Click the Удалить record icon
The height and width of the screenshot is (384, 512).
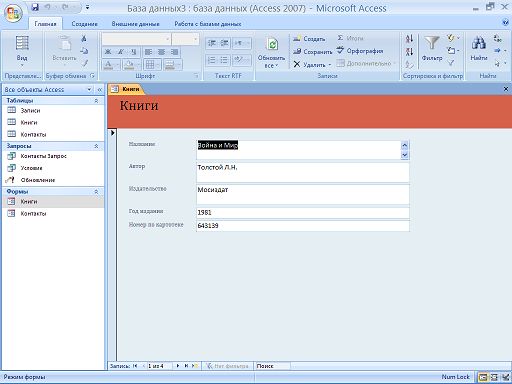[297, 64]
